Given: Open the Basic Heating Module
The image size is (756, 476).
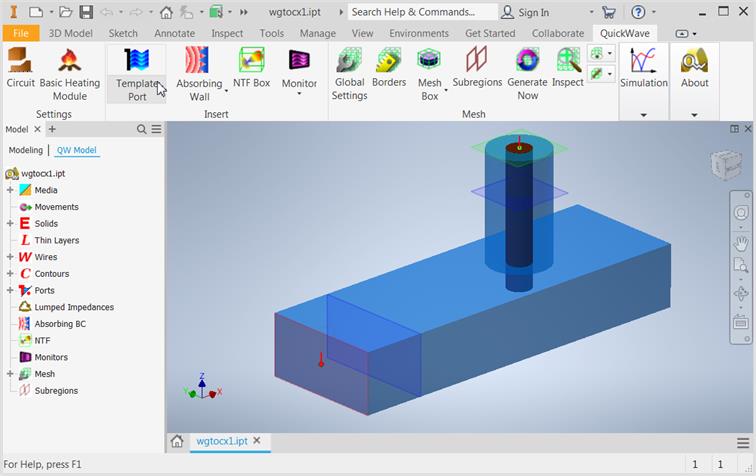Looking at the screenshot, I should coord(70,74).
